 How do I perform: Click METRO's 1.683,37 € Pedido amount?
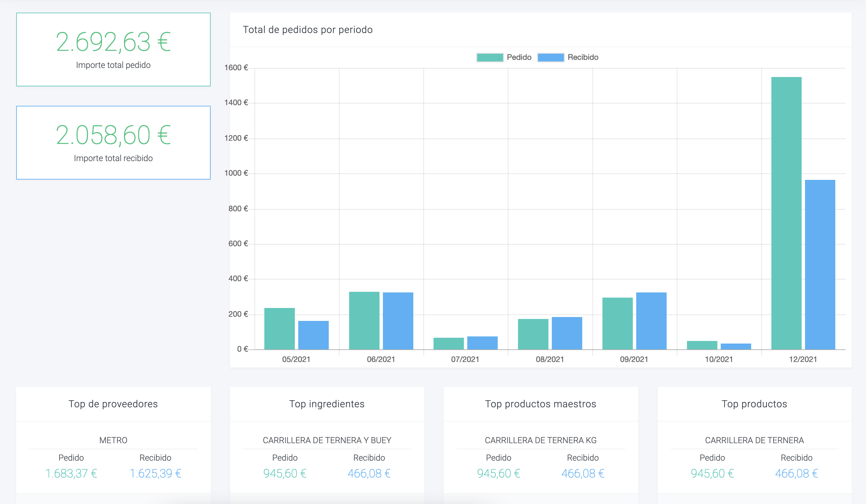[71, 473]
